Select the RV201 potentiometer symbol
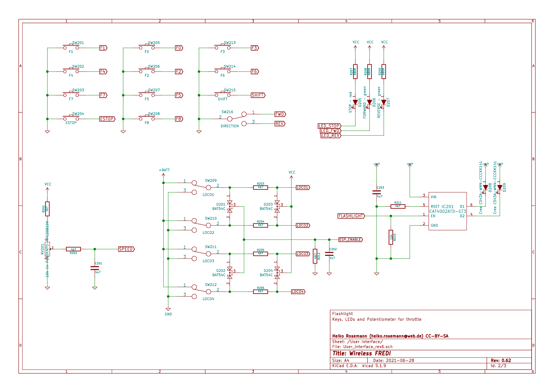The width and height of the screenshot is (554, 392). coord(48,249)
